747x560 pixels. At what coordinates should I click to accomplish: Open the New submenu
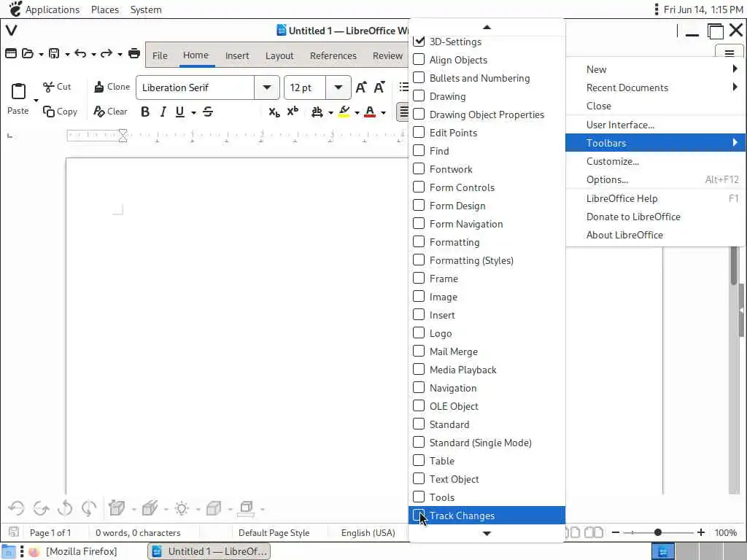[656, 69]
